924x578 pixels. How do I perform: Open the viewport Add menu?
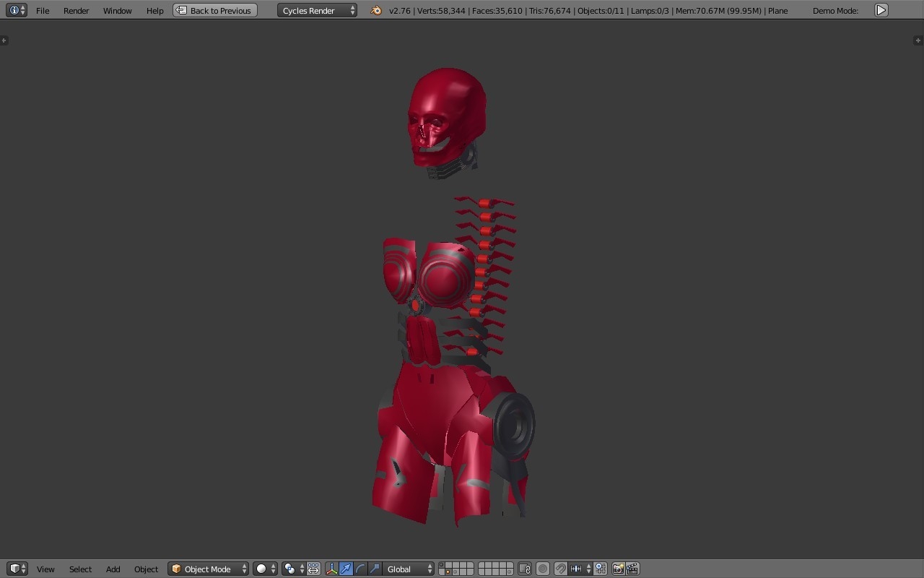point(113,569)
